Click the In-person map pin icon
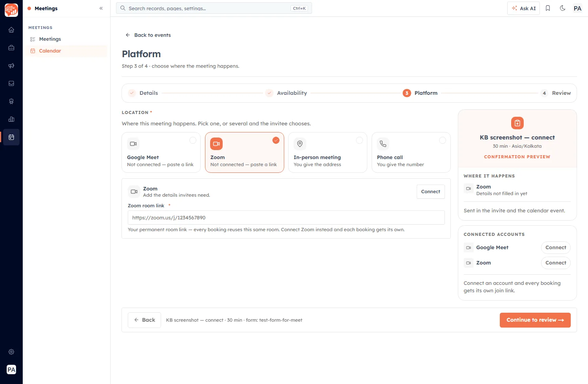 click(300, 144)
